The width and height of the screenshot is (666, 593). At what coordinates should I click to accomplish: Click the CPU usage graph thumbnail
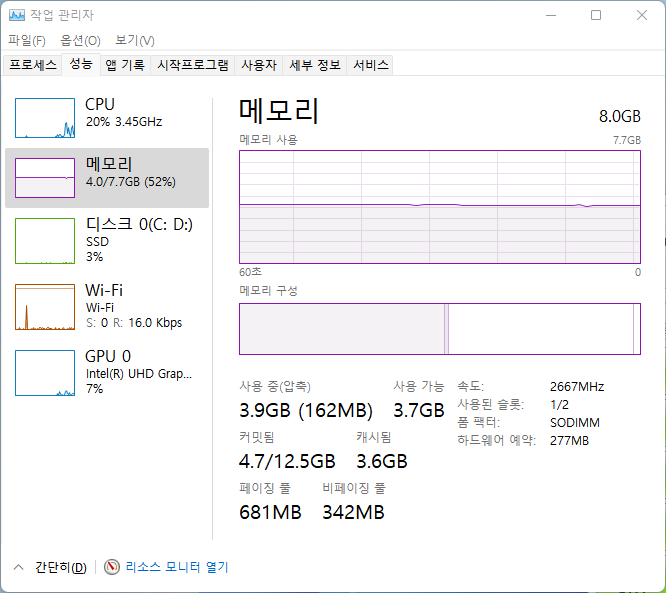45,118
